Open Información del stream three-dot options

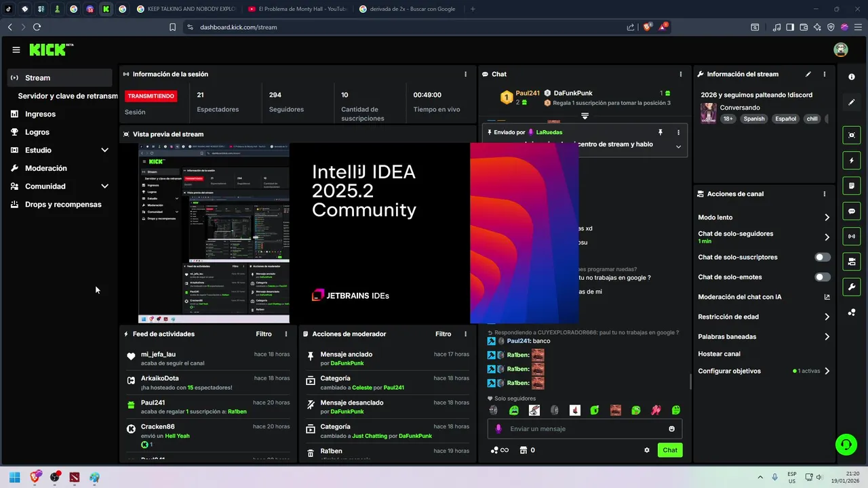(x=825, y=74)
